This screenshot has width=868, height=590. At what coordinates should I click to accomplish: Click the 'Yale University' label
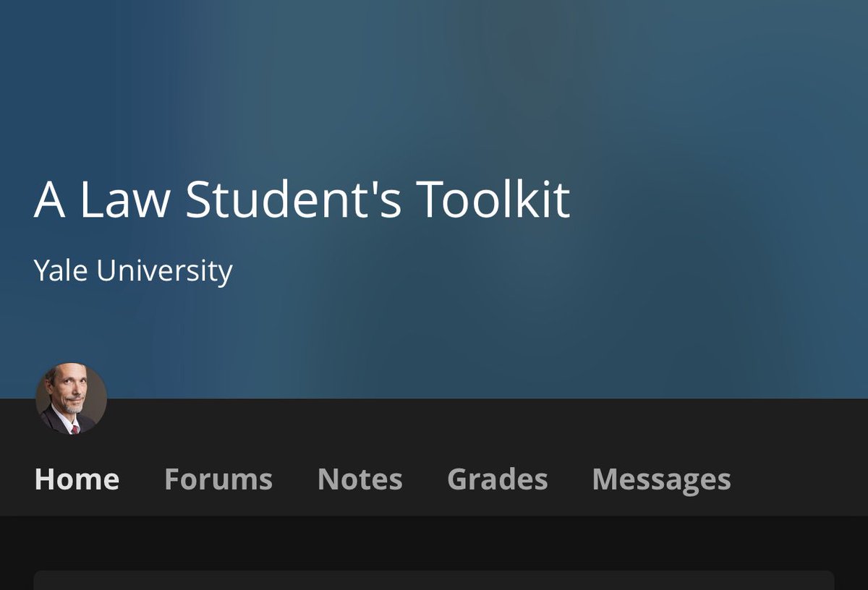pos(133,270)
